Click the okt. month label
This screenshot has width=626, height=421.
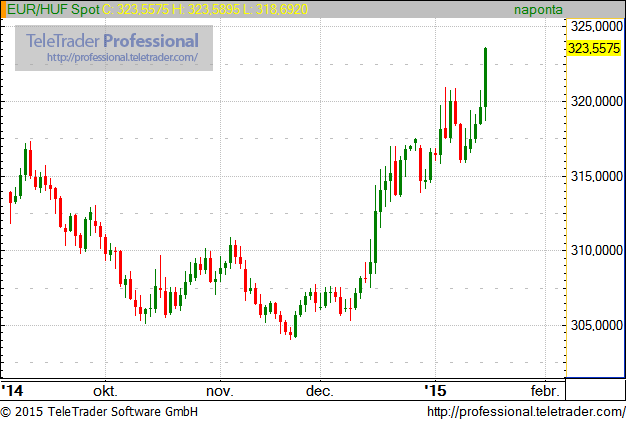tap(105, 391)
